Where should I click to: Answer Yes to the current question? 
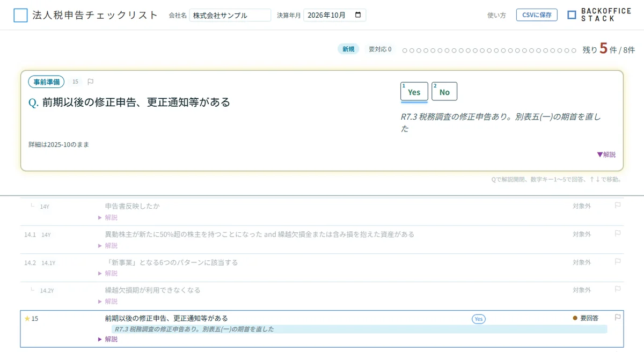[x=414, y=92]
